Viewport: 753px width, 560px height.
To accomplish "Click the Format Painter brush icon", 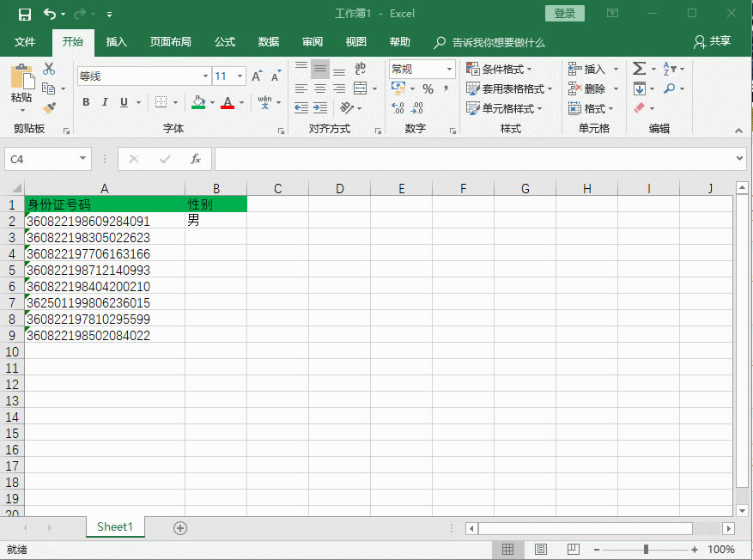I will coord(49,108).
